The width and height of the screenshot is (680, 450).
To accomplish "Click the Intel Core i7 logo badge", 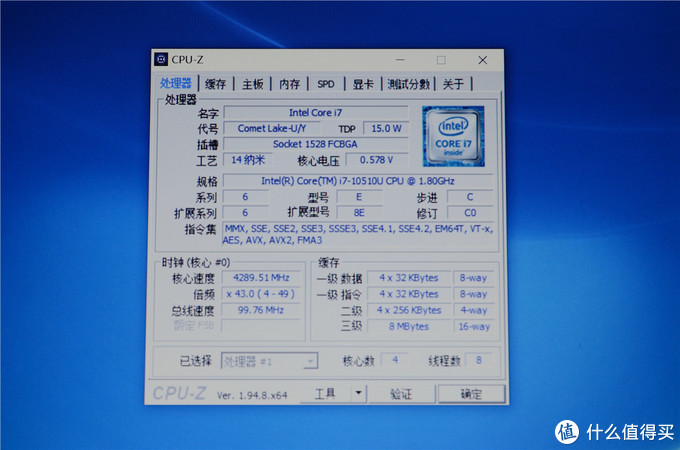I will [x=453, y=136].
